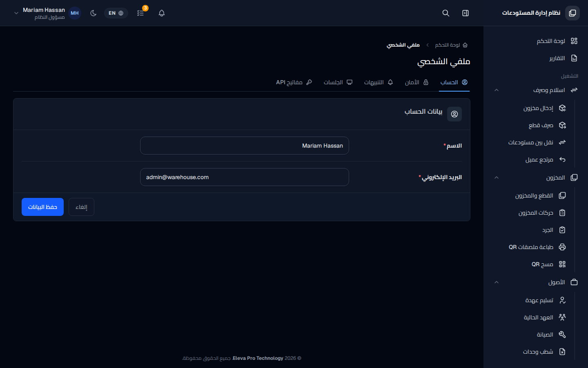This screenshot has width=588, height=368.
Task: Select the الحساب account tab
Action: (454, 82)
